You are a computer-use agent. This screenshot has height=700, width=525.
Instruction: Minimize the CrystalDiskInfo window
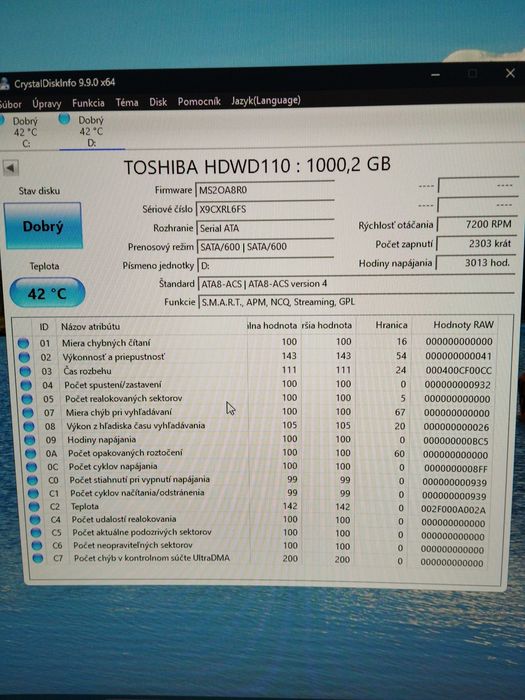point(436,75)
